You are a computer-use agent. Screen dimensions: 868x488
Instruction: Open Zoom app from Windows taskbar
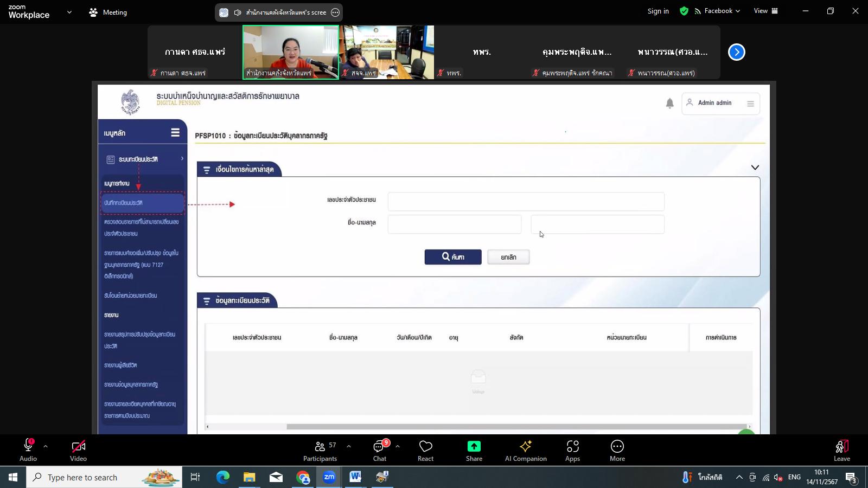coord(329,477)
